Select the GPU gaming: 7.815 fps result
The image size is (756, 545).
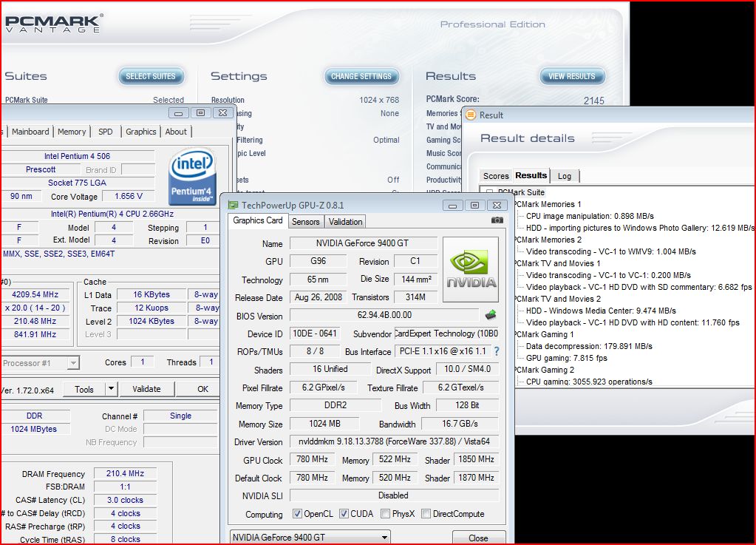[x=567, y=358]
